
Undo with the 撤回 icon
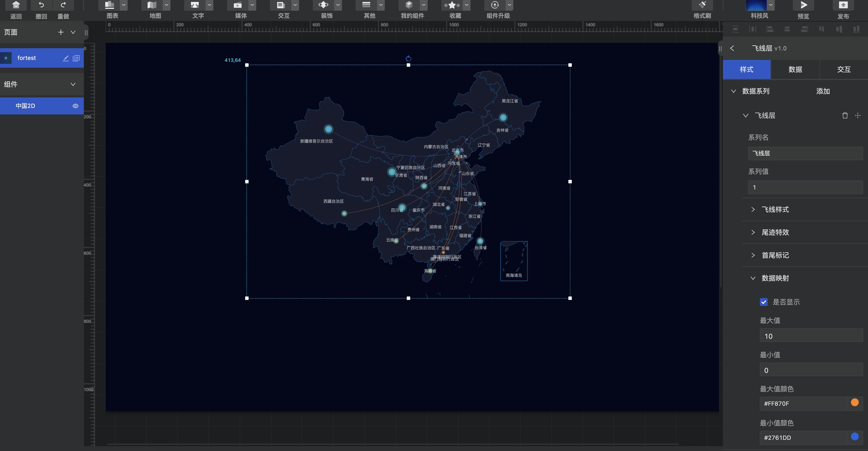point(41,5)
